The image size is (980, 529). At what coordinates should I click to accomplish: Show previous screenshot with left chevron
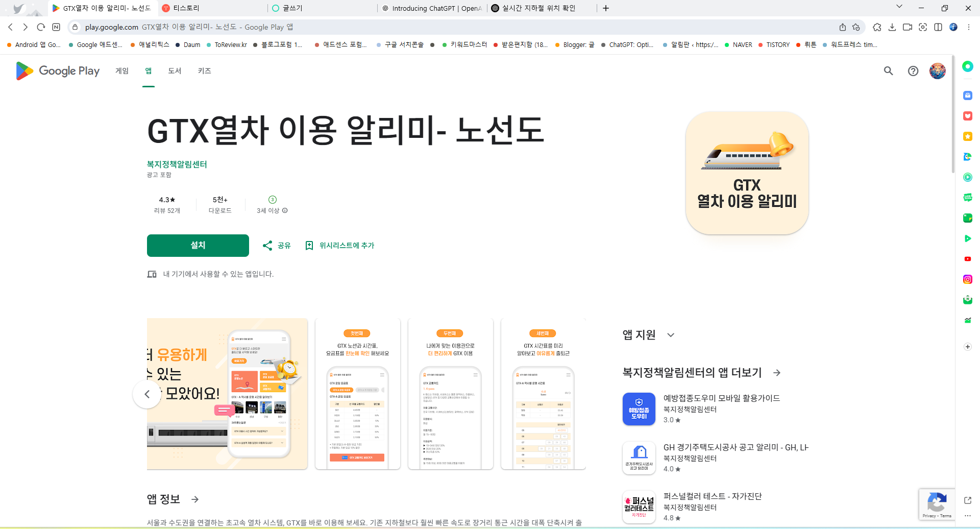(147, 394)
